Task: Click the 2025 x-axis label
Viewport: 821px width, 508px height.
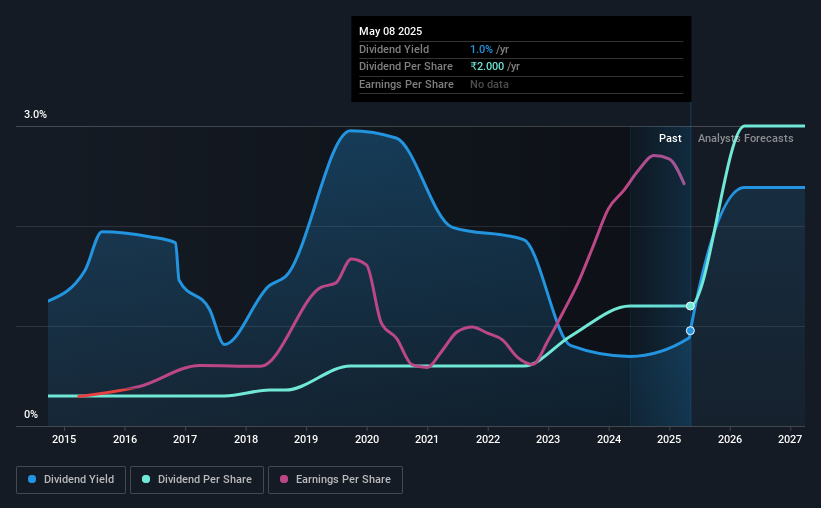Action: (669, 439)
